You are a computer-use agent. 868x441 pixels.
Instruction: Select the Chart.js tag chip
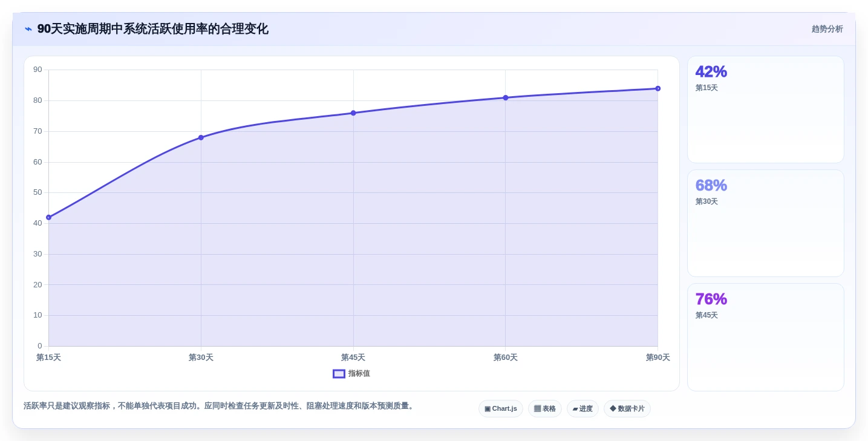[x=501, y=409]
